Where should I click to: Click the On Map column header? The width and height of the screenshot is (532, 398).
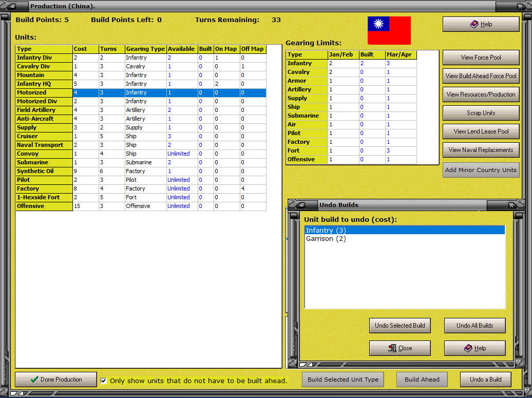click(226, 49)
